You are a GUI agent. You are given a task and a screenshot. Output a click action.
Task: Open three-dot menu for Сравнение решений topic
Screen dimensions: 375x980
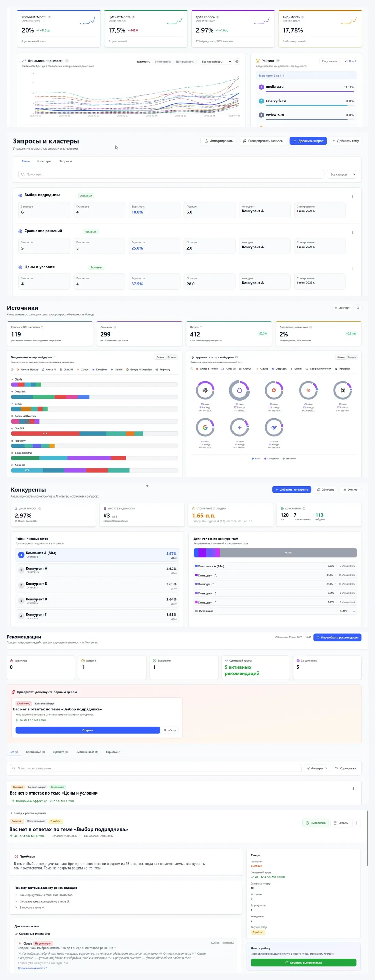(352, 233)
